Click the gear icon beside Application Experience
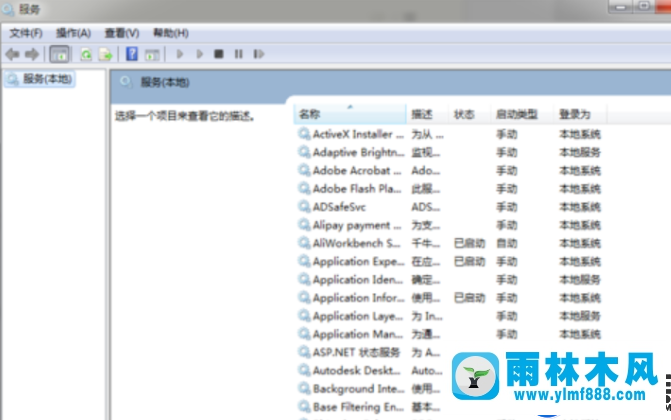Viewport: 671px width, 420px height. pyautogui.click(x=304, y=262)
